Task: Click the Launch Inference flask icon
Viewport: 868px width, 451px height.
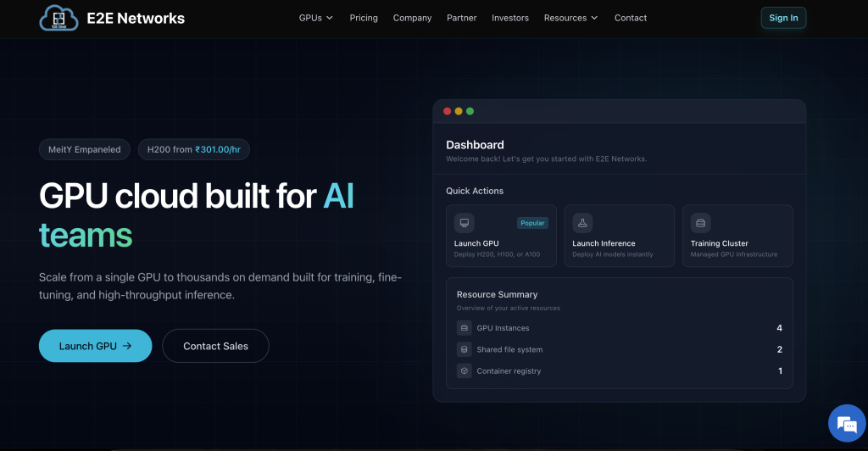Action: 582,223
